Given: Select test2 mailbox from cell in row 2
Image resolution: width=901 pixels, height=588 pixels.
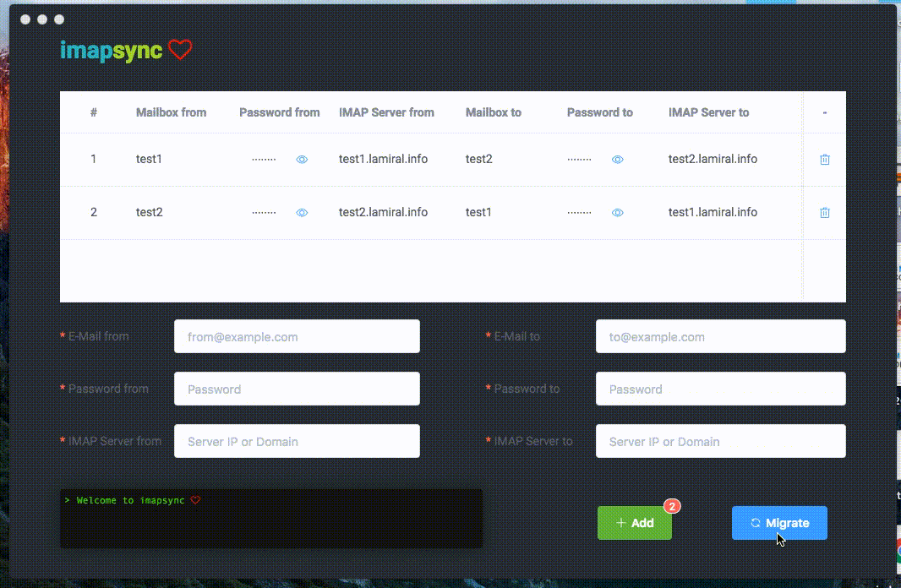Looking at the screenshot, I should pyautogui.click(x=150, y=212).
